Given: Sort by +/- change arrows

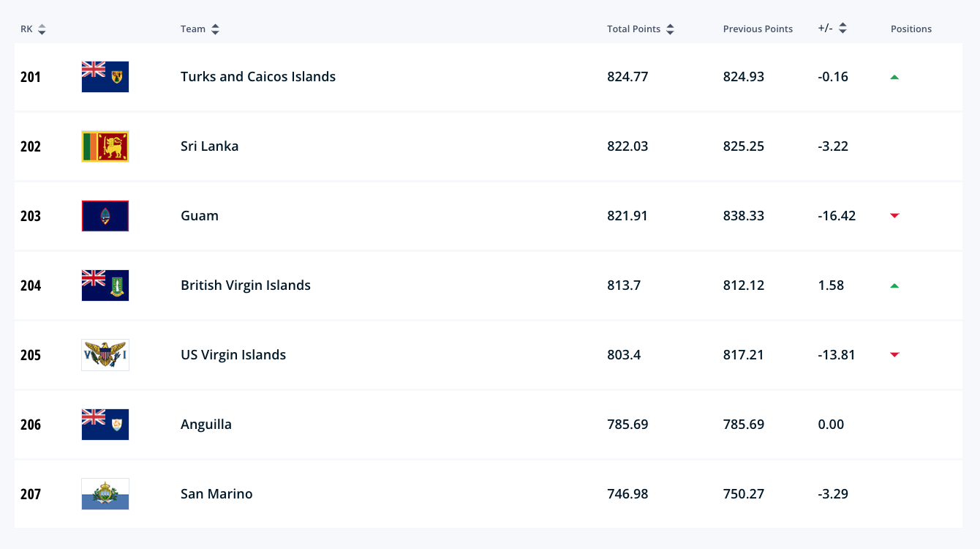Looking at the screenshot, I should tap(843, 29).
